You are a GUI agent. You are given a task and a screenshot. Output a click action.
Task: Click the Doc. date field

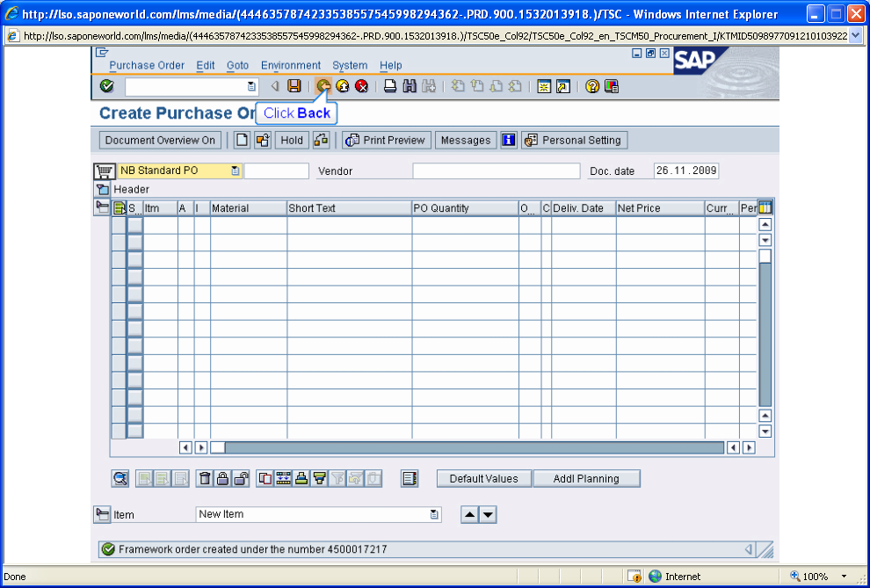pyautogui.click(x=685, y=171)
